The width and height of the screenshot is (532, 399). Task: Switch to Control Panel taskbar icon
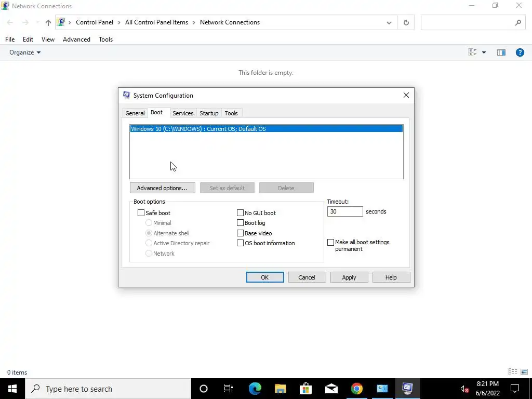[x=382, y=389]
